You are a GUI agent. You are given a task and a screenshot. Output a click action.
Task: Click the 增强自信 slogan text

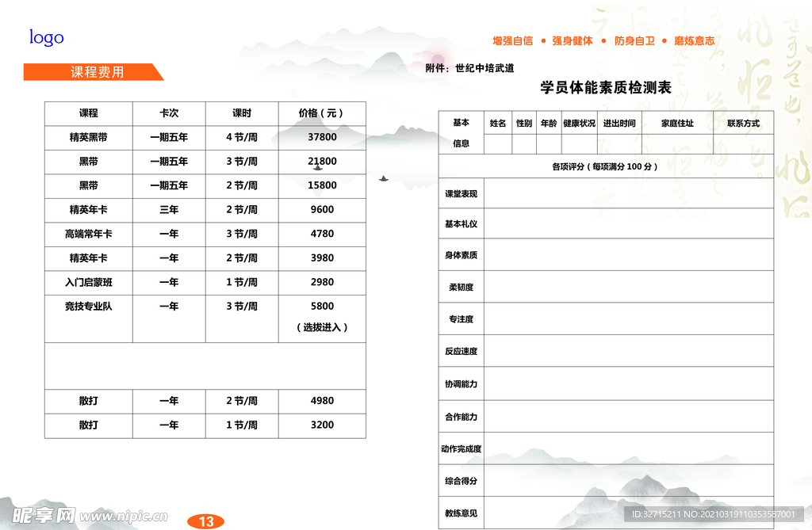[512, 40]
